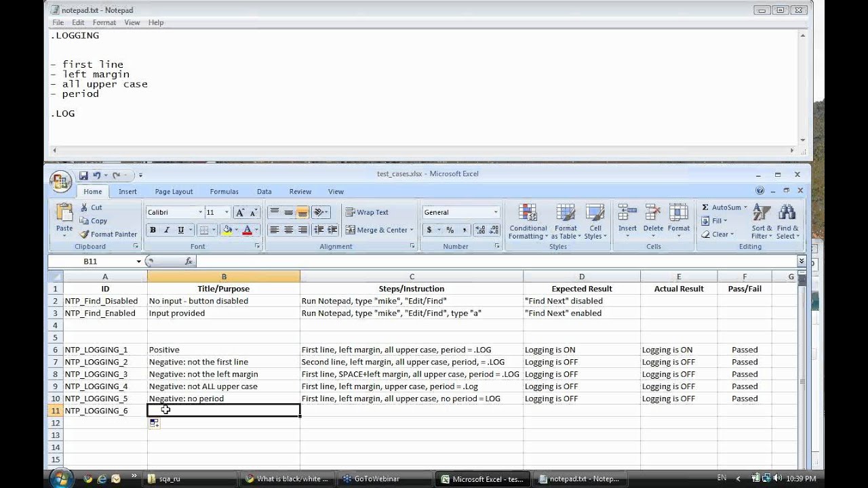This screenshot has height=488, width=868.
Task: Open Notepad's Edit menu
Action: click(x=78, y=22)
